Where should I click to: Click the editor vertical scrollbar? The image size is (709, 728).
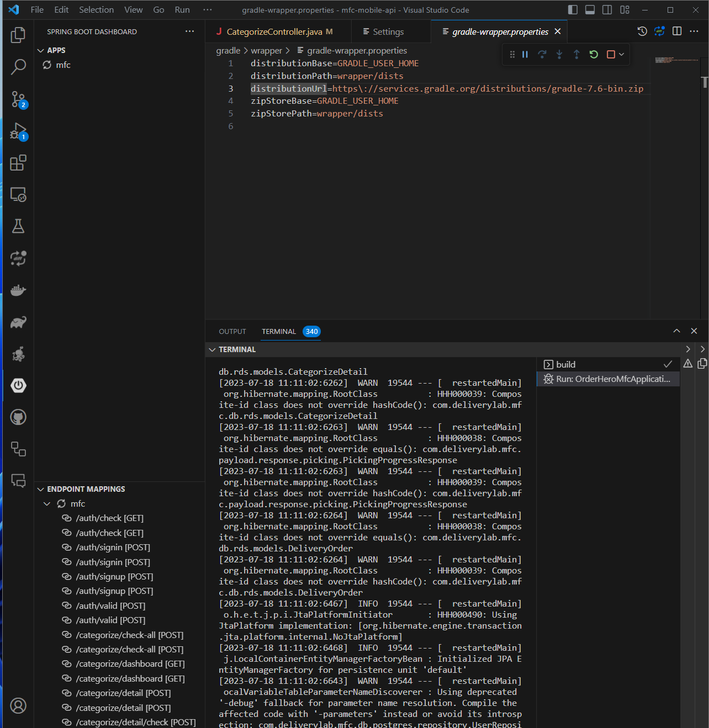coord(705,188)
